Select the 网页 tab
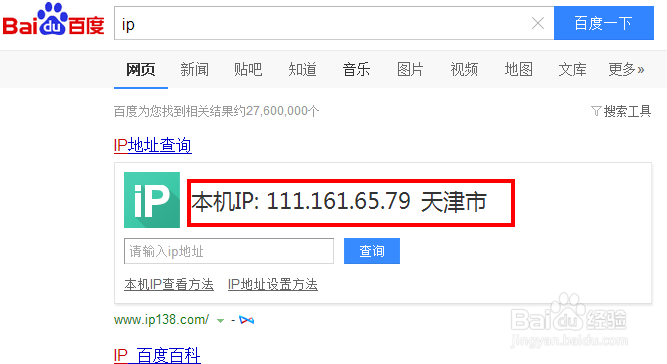Screen dimensions: 667x364 [141, 69]
